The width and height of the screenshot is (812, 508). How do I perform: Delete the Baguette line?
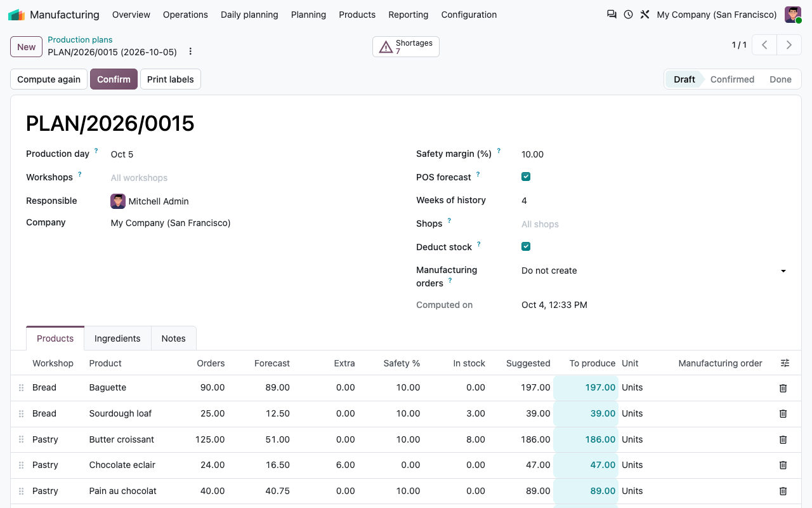[783, 388]
